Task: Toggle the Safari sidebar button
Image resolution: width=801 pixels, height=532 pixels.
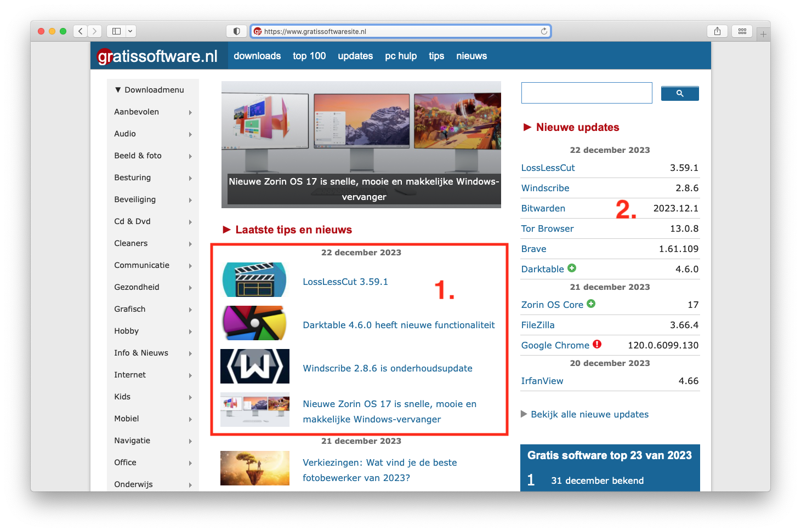Action: point(116,31)
